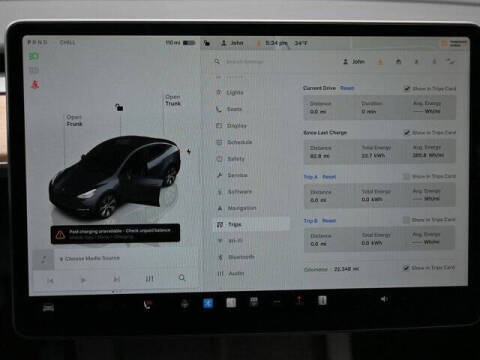Image resolution: width=480 pixels, height=360 pixels.
Task: Tap the red seatbelt warning icon
Action: [x=35, y=84]
